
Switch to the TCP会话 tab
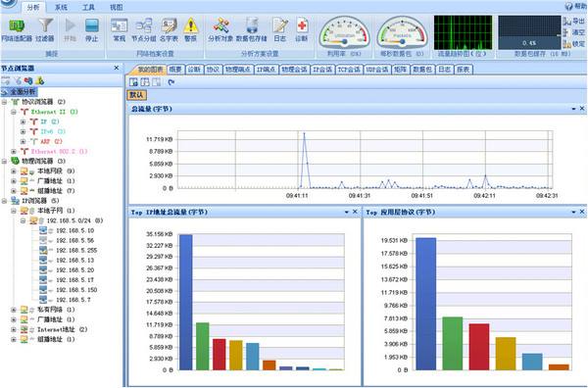[x=348, y=70]
